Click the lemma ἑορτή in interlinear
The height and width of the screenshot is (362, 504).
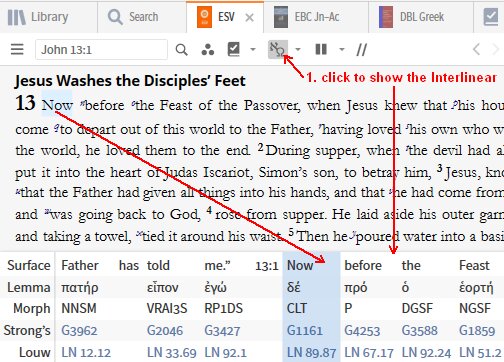click(476, 287)
